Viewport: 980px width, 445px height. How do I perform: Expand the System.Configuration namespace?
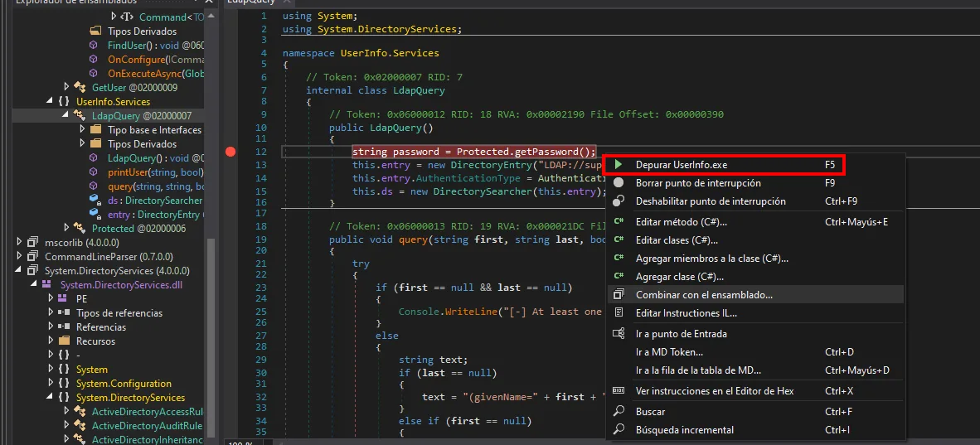pyautogui.click(x=51, y=383)
